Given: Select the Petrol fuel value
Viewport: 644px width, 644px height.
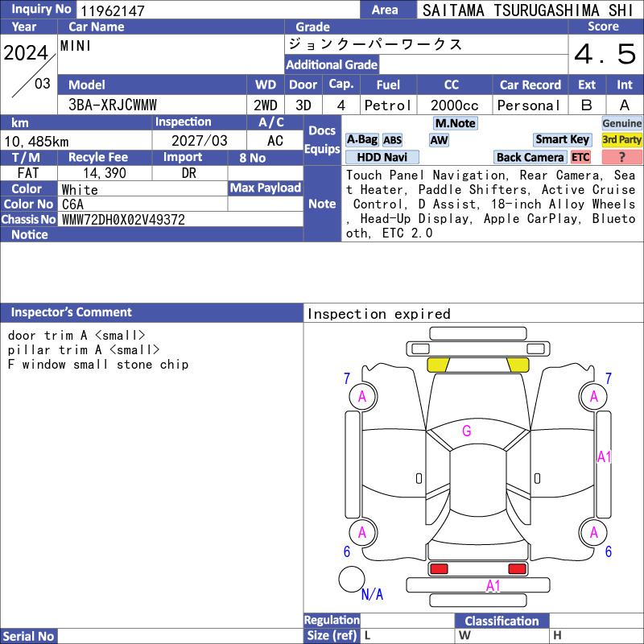Looking at the screenshot, I should tap(387, 105).
